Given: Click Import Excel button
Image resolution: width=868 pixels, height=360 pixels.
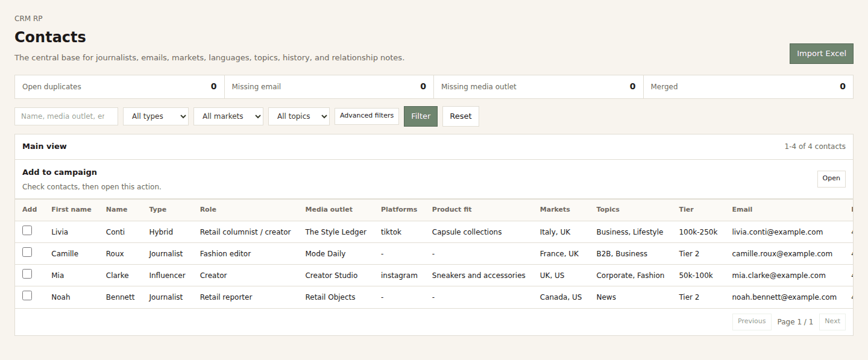Looking at the screenshot, I should tap(822, 54).
